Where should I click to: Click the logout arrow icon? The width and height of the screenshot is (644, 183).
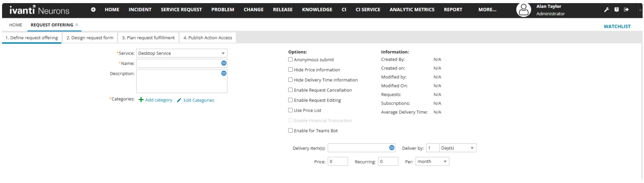tap(626, 10)
